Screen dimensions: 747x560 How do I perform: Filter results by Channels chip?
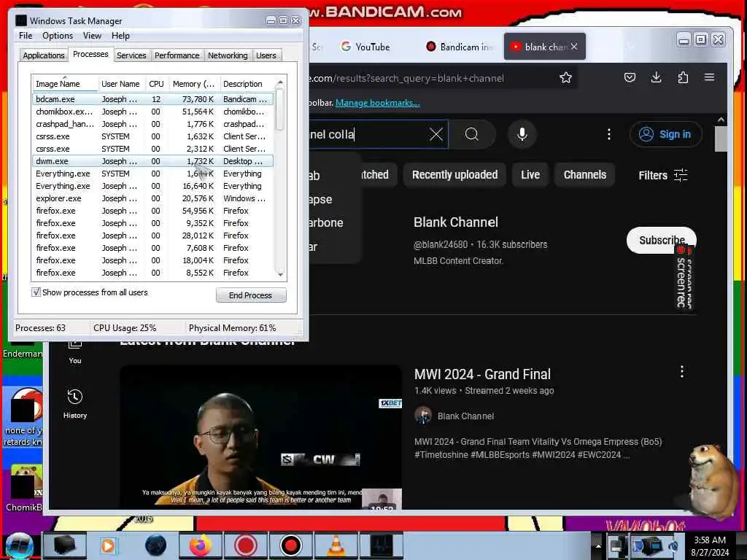coord(584,175)
